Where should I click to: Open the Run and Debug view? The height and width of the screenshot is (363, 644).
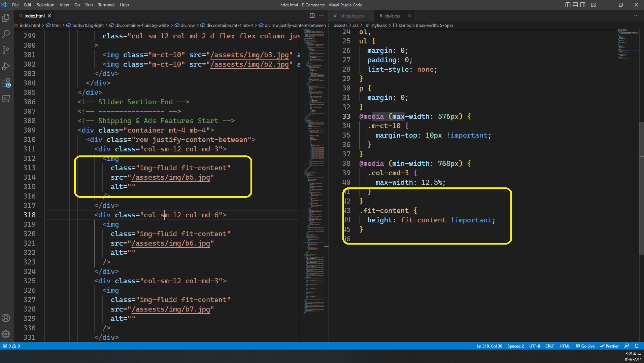tap(6, 66)
